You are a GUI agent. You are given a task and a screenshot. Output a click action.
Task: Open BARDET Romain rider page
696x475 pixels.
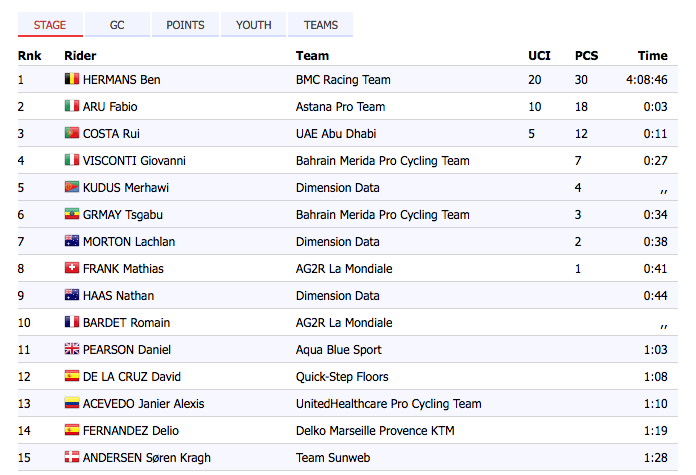tap(127, 323)
